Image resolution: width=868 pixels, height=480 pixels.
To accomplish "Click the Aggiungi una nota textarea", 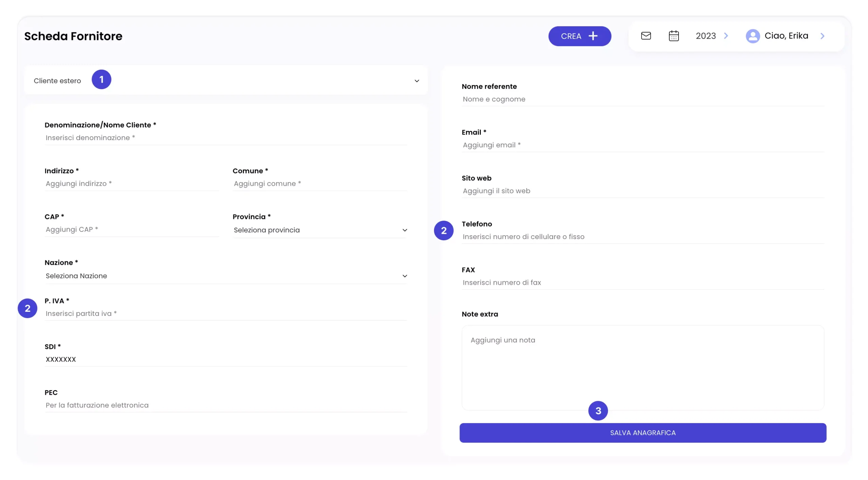I will pos(643,367).
